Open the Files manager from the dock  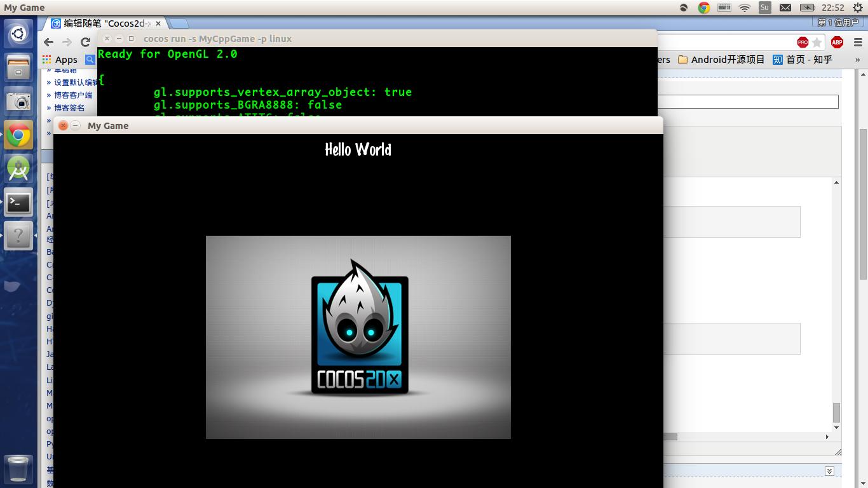pyautogui.click(x=18, y=67)
